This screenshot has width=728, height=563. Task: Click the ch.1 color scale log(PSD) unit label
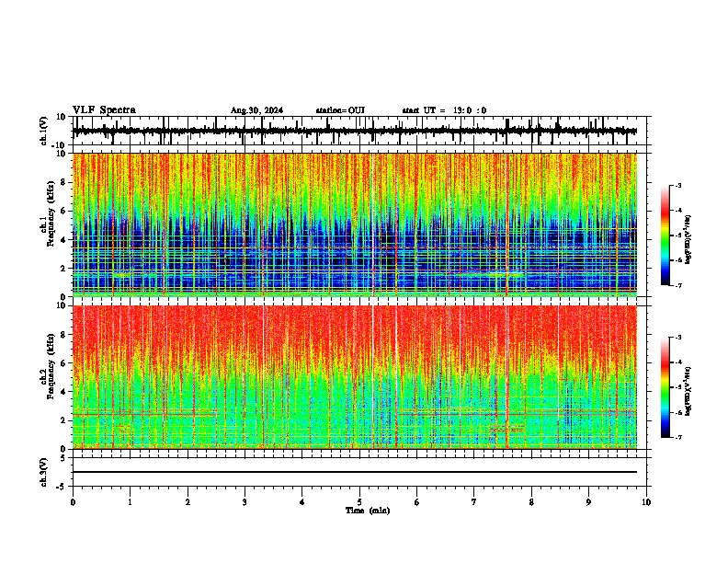(688, 239)
